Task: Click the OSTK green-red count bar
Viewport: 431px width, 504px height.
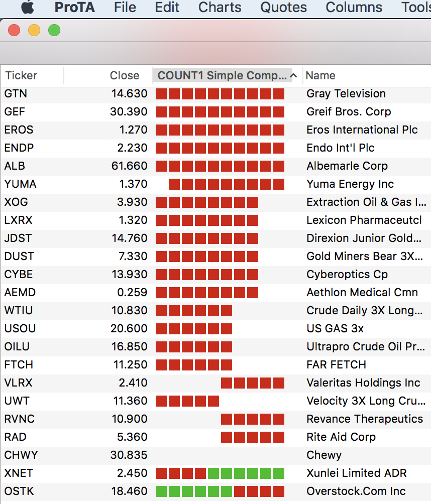Action: (220, 491)
